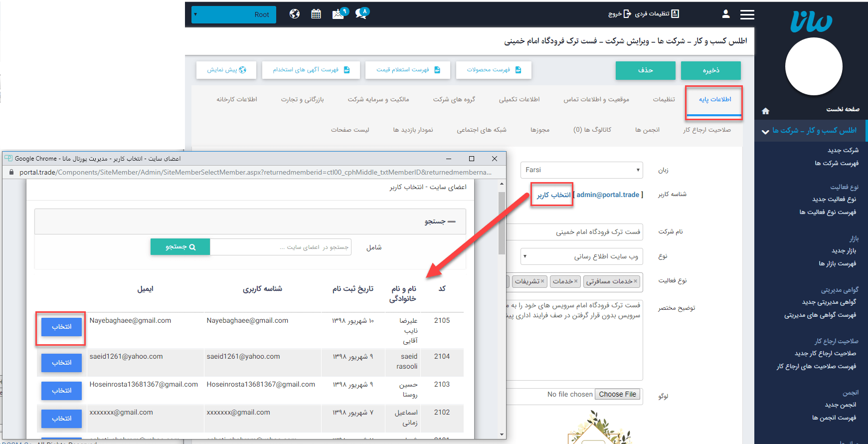The image size is (868, 444).
Task: Click the خروج logout link
Action: pos(620,14)
